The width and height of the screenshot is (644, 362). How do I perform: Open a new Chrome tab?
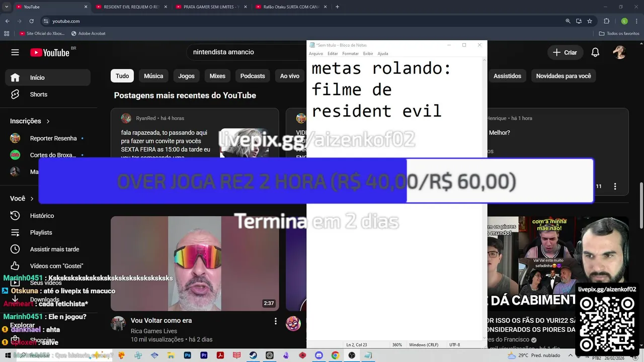(x=337, y=7)
